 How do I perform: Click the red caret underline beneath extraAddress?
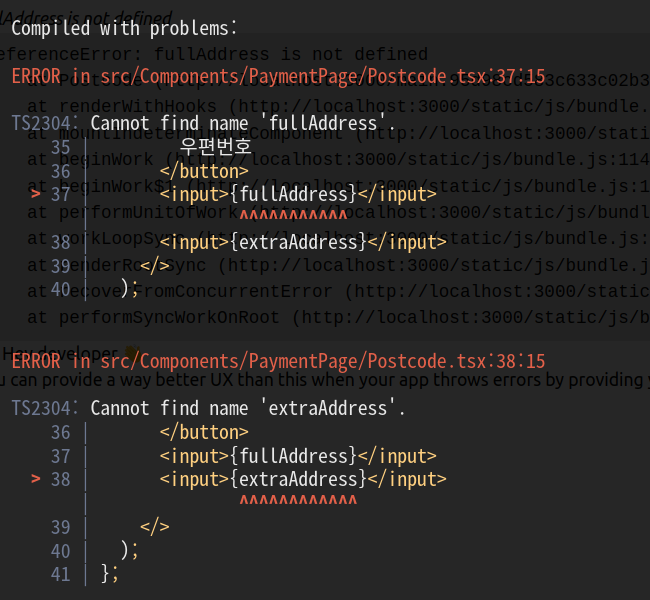click(x=298, y=500)
